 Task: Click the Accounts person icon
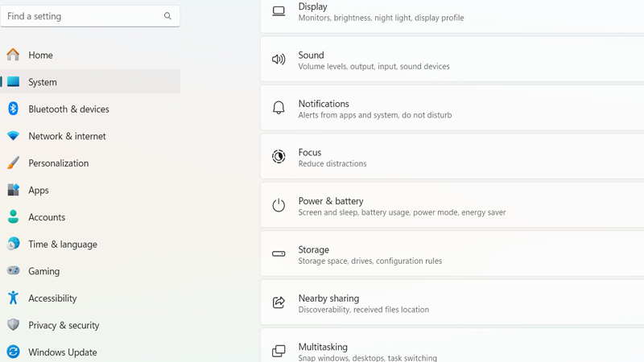pyautogui.click(x=13, y=216)
